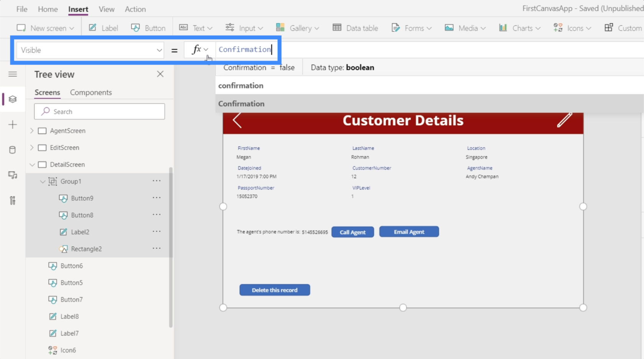Open the Charts dropdown
Image resolution: width=644 pixels, height=359 pixels.
click(x=519, y=28)
